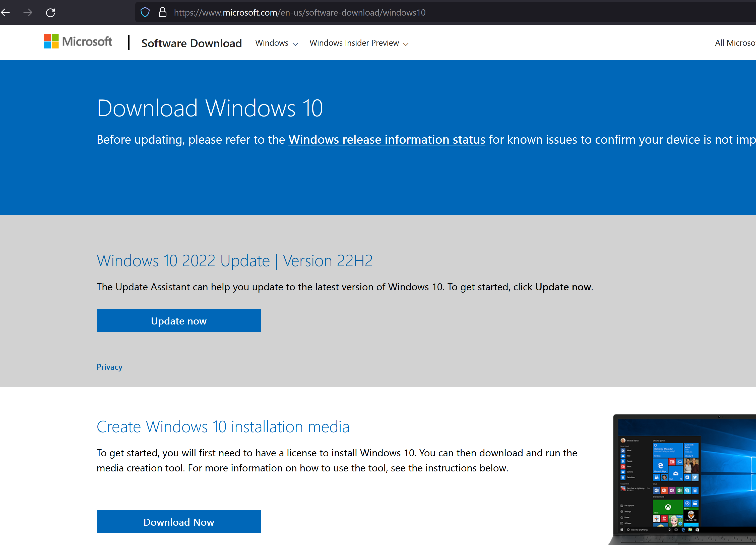Expand the Windows Insider Preview menu

359,43
